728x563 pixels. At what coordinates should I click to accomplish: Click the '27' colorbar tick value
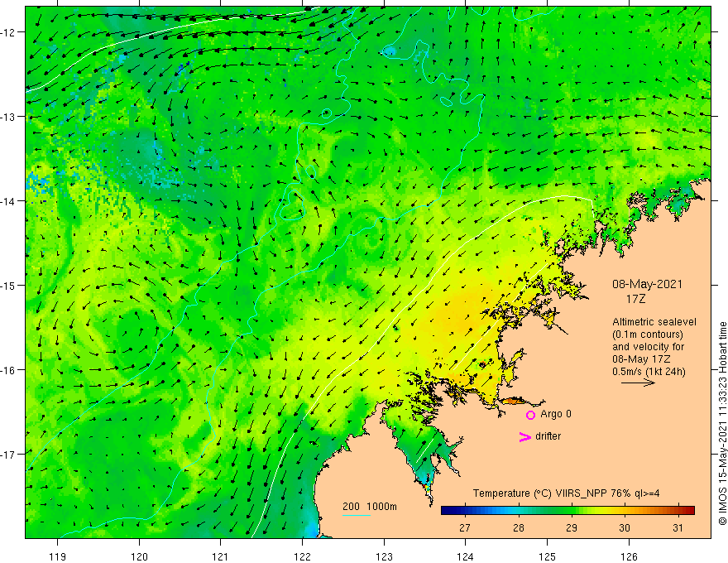[464, 527]
